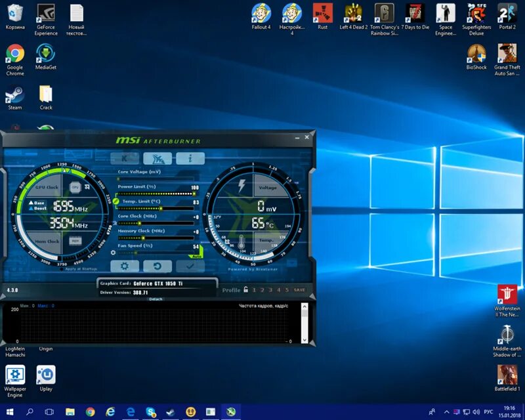This screenshot has width=525, height=420.
Task: Adjust the Core Clock slider
Action: [156, 223]
